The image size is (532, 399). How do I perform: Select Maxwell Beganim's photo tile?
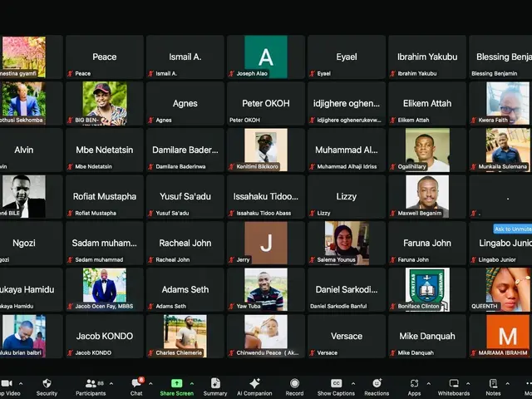click(427, 196)
